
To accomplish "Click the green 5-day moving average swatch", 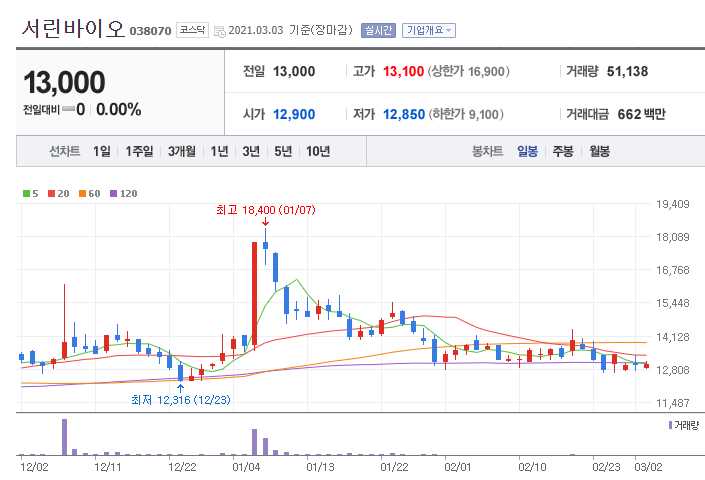I will [27, 194].
